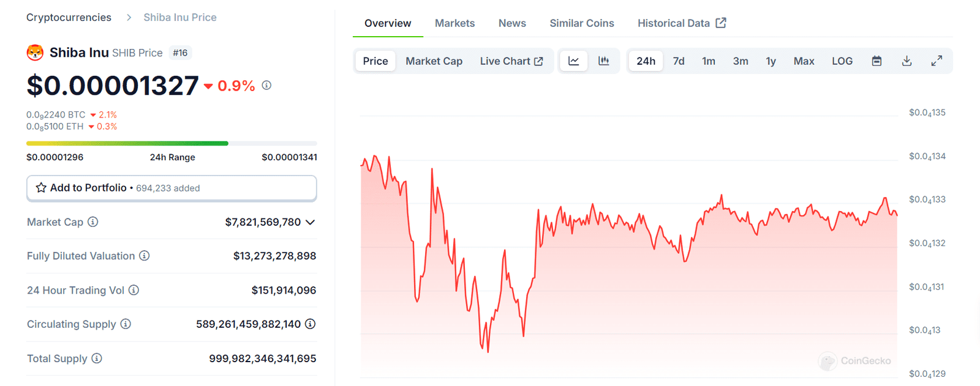Click 24h low $0.00001296
The image size is (980, 386).
click(55, 157)
